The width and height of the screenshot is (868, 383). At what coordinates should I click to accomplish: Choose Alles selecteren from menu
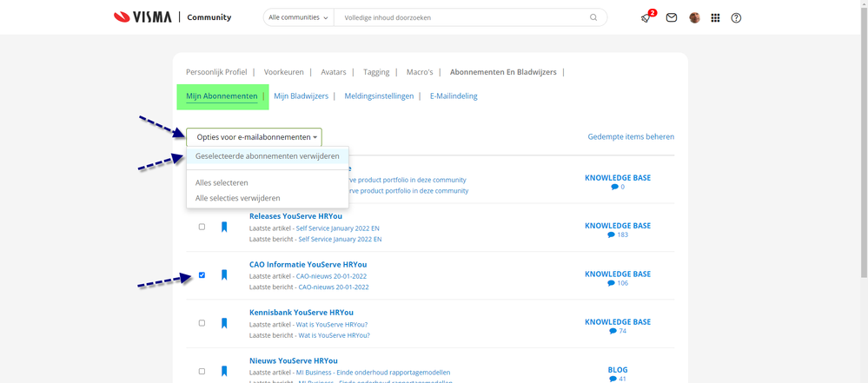pyautogui.click(x=222, y=182)
